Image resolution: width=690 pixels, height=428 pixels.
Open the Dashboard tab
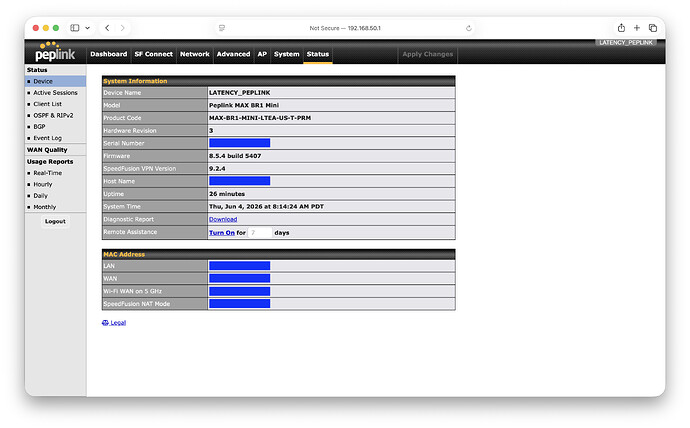click(109, 54)
